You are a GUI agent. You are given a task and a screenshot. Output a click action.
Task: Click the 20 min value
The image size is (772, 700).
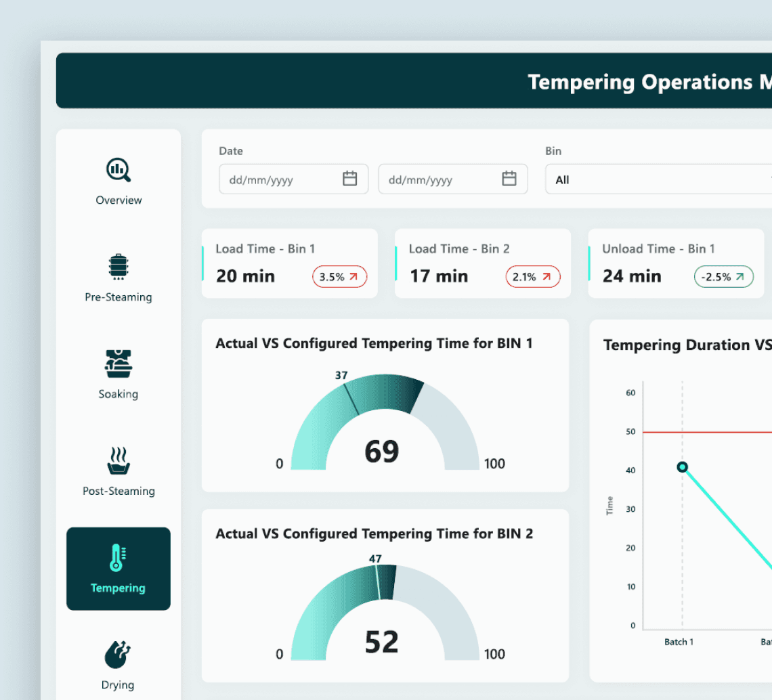(246, 276)
